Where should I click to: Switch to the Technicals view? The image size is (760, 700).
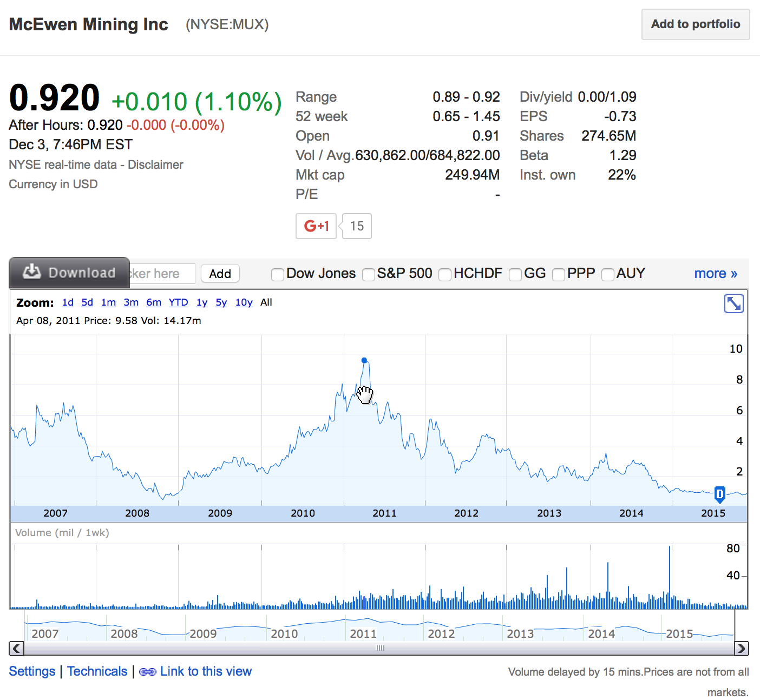[97, 671]
